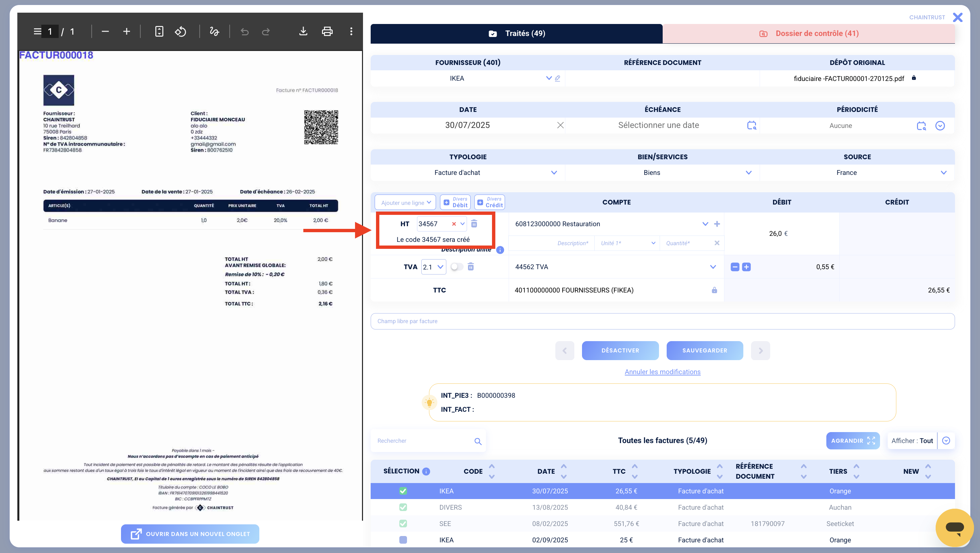Decrease the TVA amount with minus button
The width and height of the screenshot is (980, 553).
735,267
